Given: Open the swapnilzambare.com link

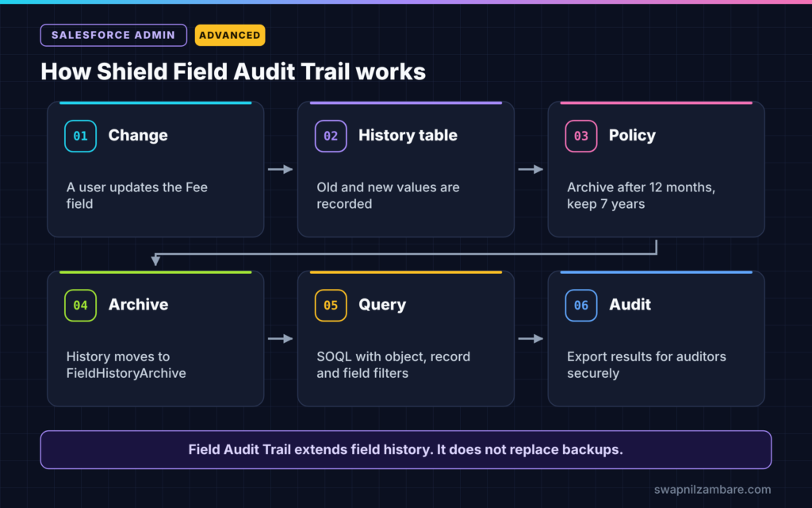Looking at the screenshot, I should [713, 489].
